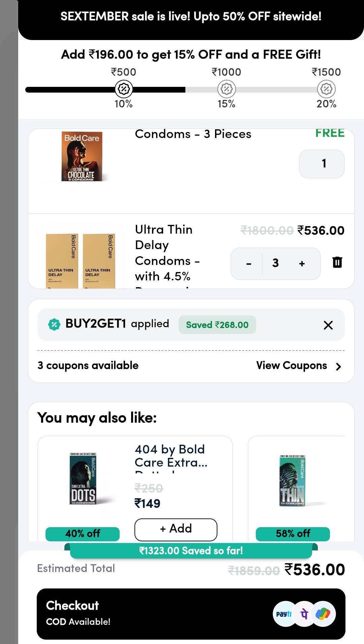
Task: Expand coupons with the View Coupons chevron
Action: tap(338, 366)
